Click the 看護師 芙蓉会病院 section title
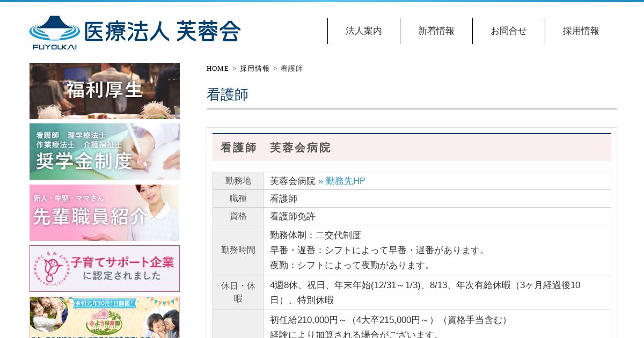The image size is (644, 338). click(x=275, y=148)
